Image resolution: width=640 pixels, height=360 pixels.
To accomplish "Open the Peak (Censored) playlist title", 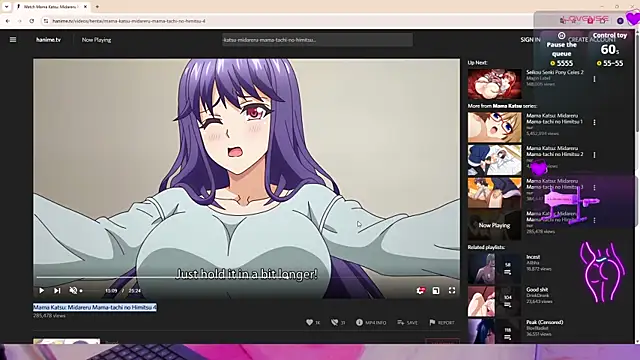I will pos(544,322).
